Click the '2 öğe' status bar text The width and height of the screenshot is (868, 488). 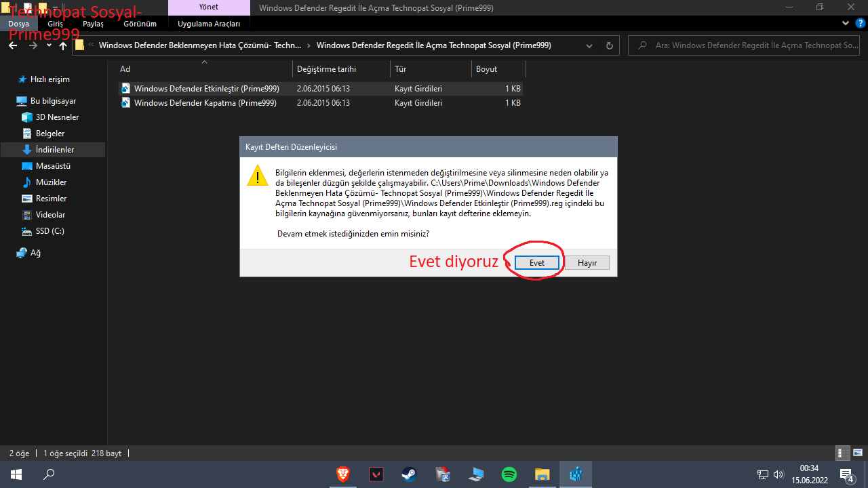tap(20, 453)
